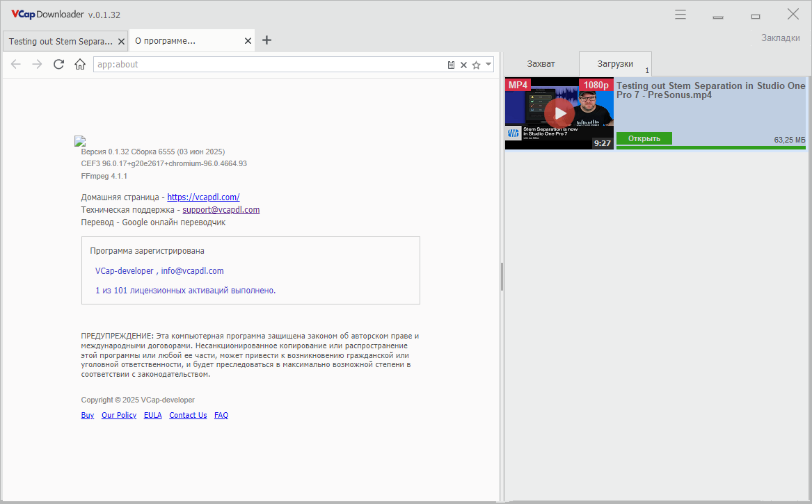Switch to the 'Testing out Stem Separa...' tab
Viewport: 812px width, 504px height.
point(65,41)
